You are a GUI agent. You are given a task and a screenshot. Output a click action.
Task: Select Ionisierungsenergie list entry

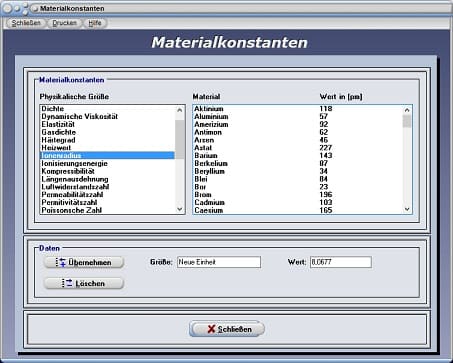pos(107,163)
